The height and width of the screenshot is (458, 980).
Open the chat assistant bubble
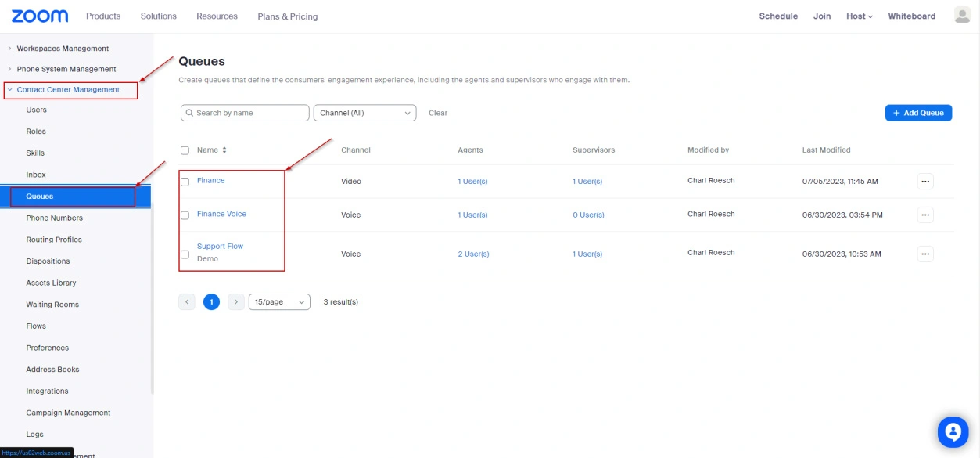pos(953,431)
